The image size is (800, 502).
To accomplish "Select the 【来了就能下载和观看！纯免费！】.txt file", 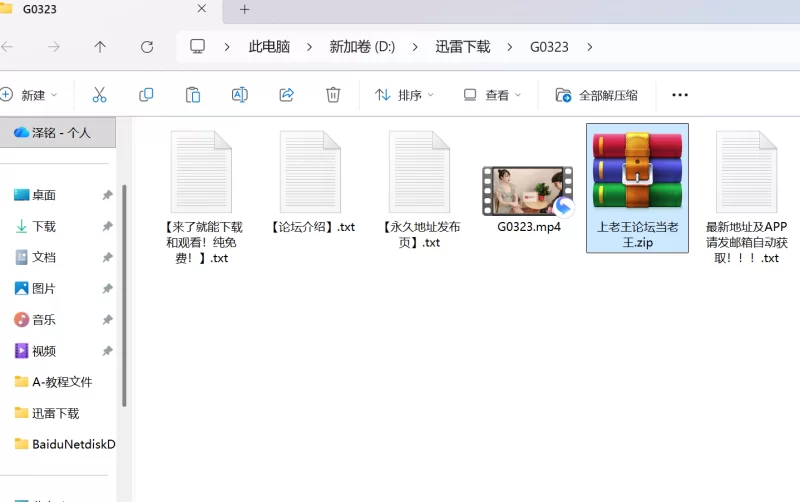I will pos(202,197).
